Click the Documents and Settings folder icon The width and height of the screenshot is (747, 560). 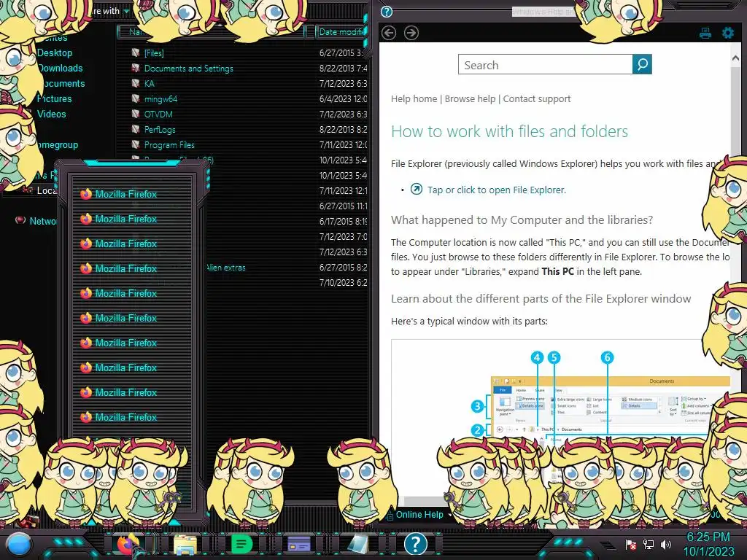pyautogui.click(x=136, y=68)
